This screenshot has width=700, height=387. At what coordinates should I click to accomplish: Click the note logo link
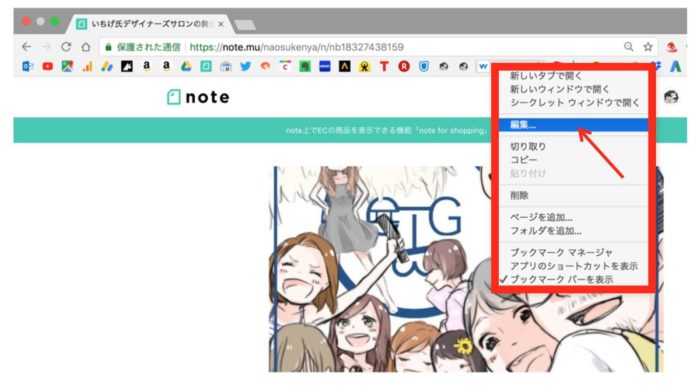(x=198, y=97)
